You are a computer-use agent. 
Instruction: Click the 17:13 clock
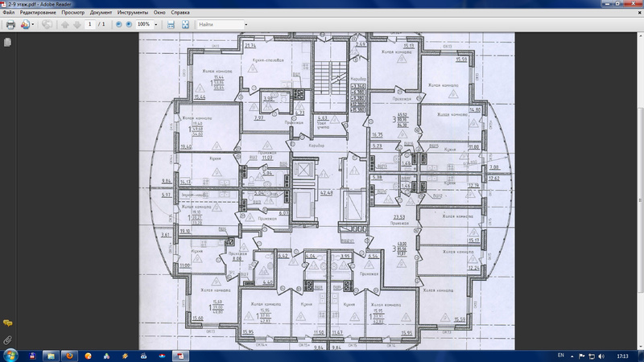point(622,356)
